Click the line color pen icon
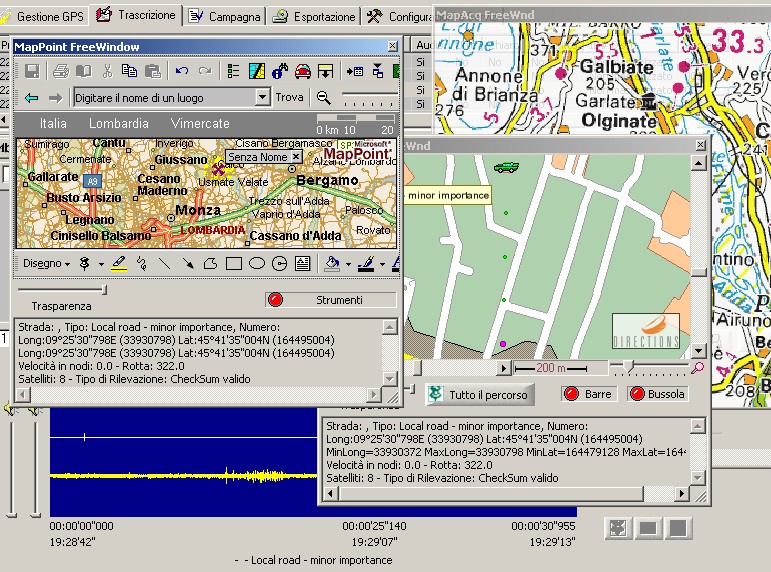The width and height of the screenshot is (771, 572). (x=366, y=264)
